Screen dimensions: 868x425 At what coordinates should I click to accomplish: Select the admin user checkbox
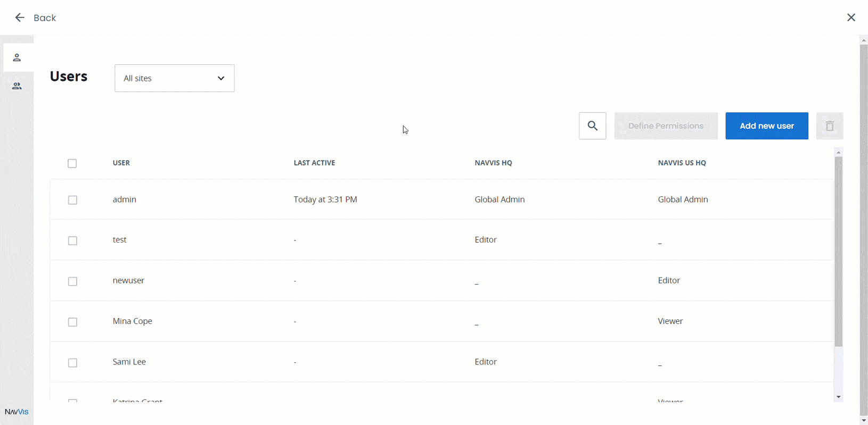[72, 200]
